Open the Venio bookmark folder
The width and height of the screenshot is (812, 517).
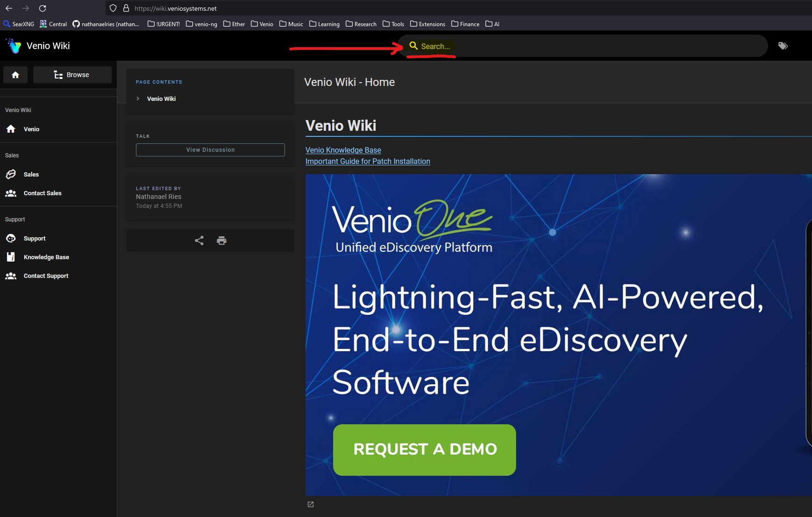[x=262, y=24]
